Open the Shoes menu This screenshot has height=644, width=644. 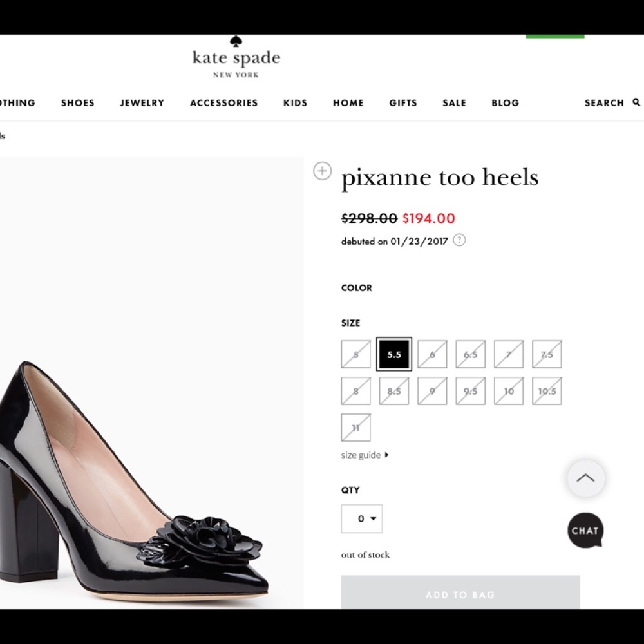pyautogui.click(x=78, y=102)
